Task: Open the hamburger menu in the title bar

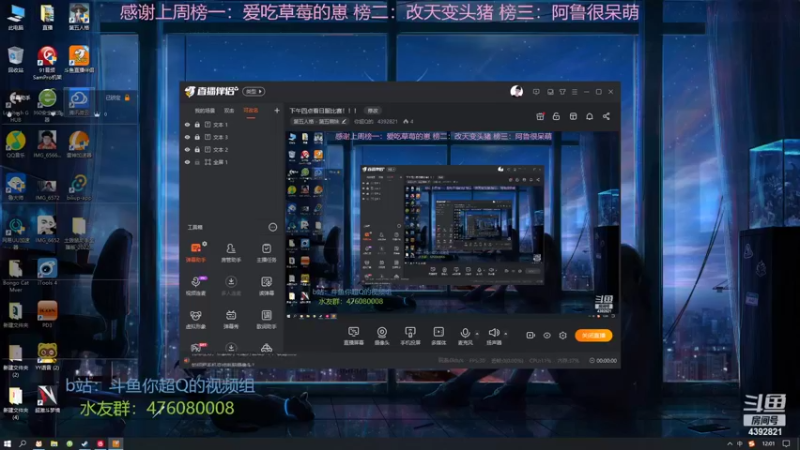Action: point(574,92)
